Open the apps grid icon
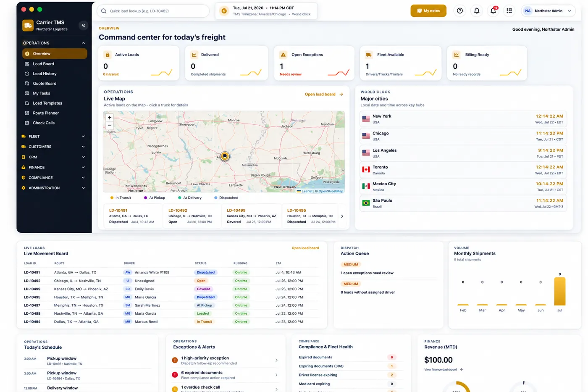The image size is (588, 392). point(509,11)
